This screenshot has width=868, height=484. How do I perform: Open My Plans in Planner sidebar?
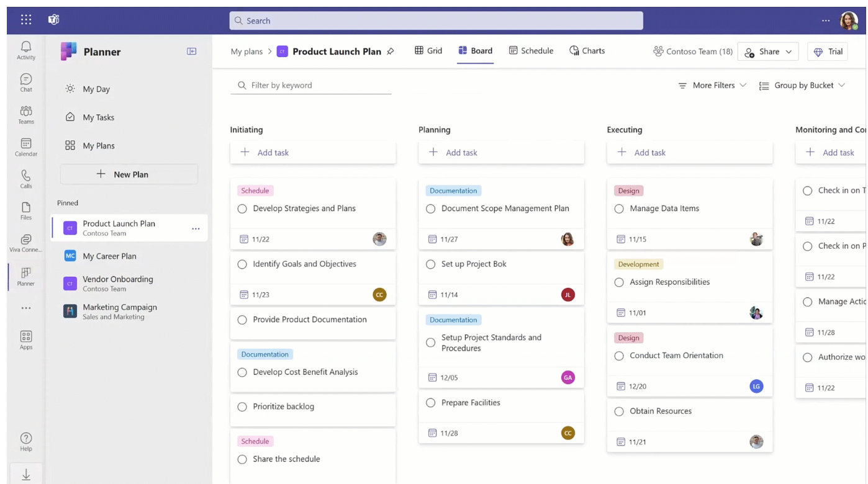tap(90, 146)
